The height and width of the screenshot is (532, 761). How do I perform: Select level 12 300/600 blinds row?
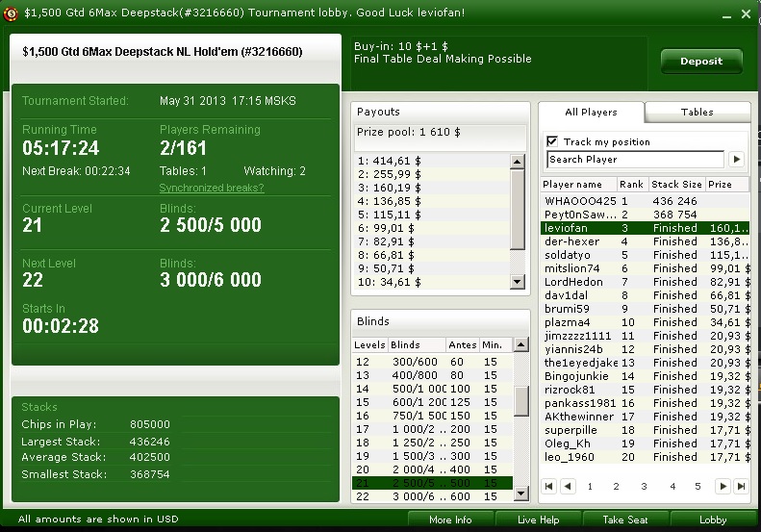point(432,362)
